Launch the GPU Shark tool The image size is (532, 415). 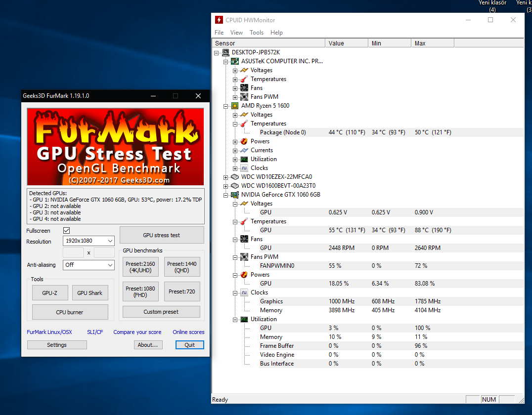coord(90,293)
